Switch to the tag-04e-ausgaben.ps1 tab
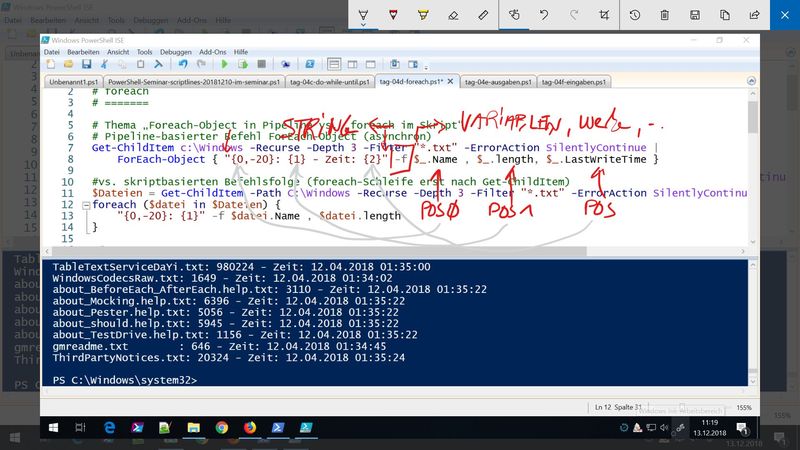The image size is (800, 450). (498, 82)
